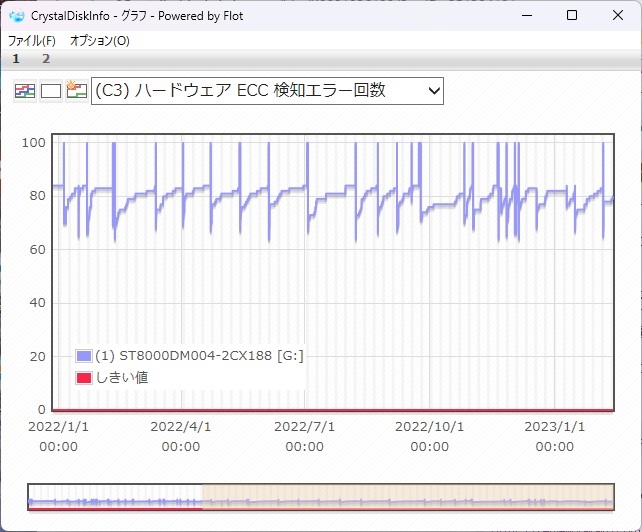Minimize the CrystalDiskInfo graph window
The width and height of the screenshot is (642, 532).
527,16
